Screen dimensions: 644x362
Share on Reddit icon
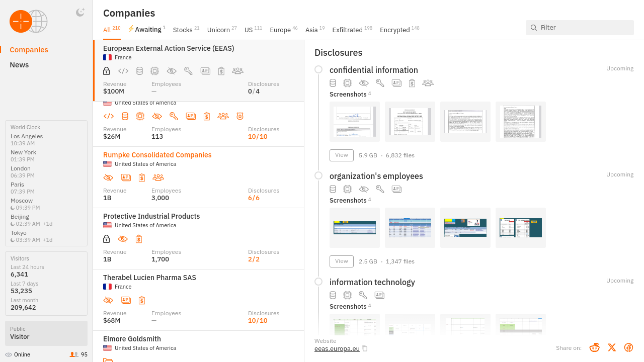click(x=595, y=347)
